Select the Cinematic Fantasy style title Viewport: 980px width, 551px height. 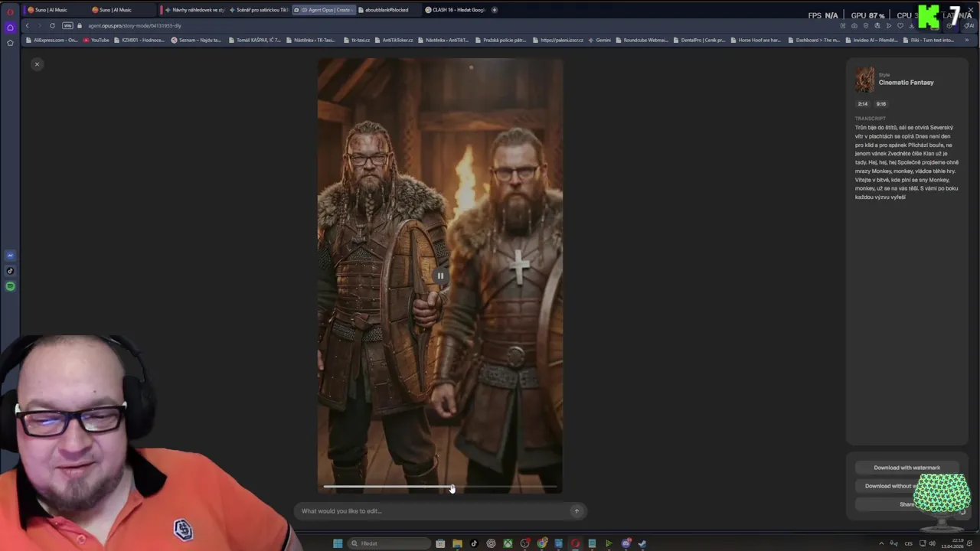pos(906,83)
